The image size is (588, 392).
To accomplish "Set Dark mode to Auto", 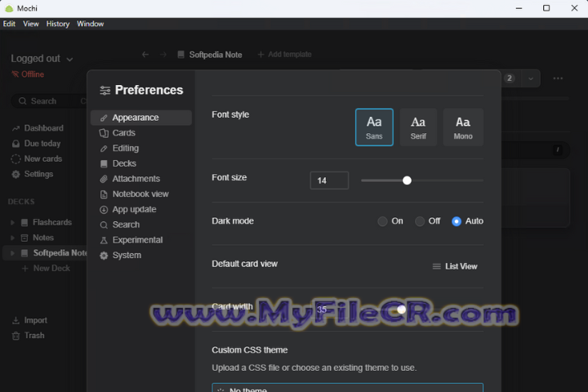I will pos(457,221).
